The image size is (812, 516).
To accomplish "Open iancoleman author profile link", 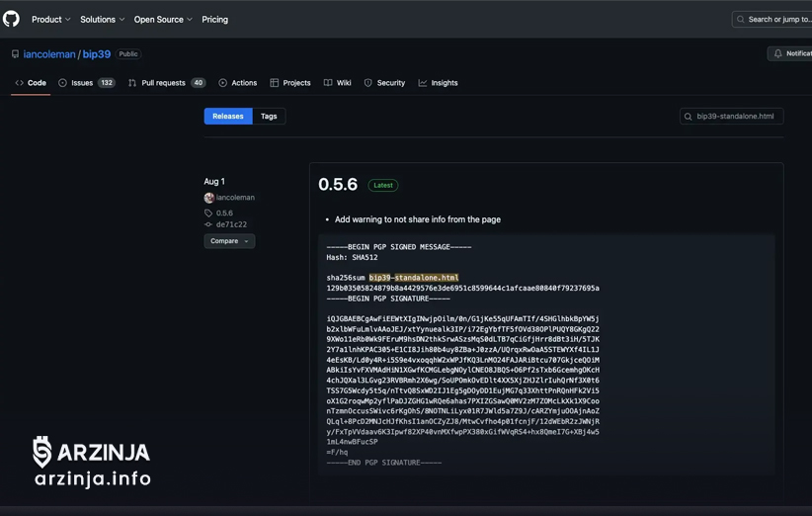I will tap(235, 198).
